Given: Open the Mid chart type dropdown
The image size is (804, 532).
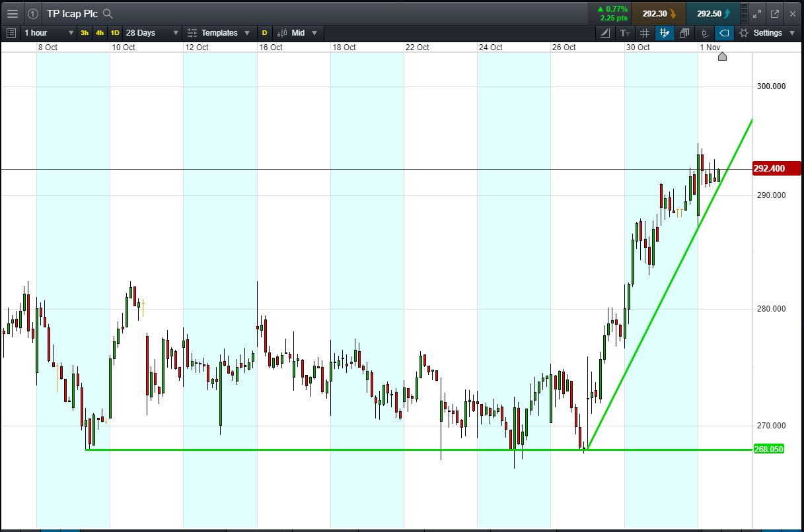Looking at the screenshot, I should (x=297, y=32).
